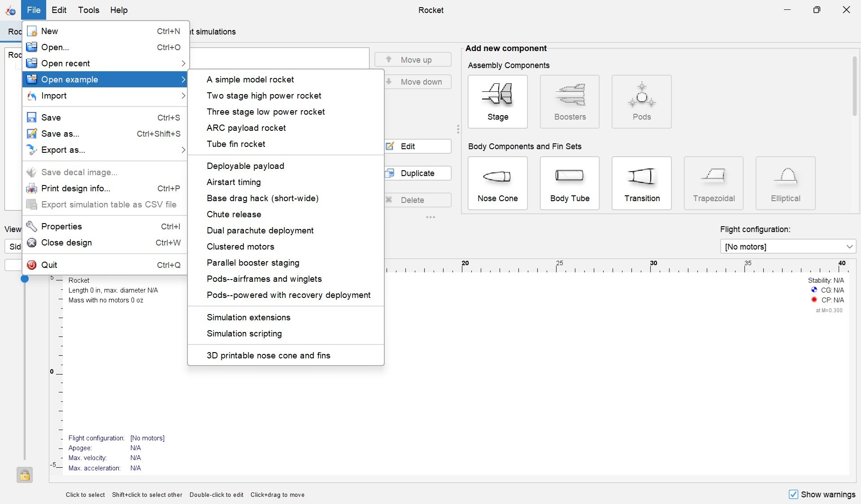The height and width of the screenshot is (504, 861).
Task: Click the Move up button
Action: tap(413, 60)
